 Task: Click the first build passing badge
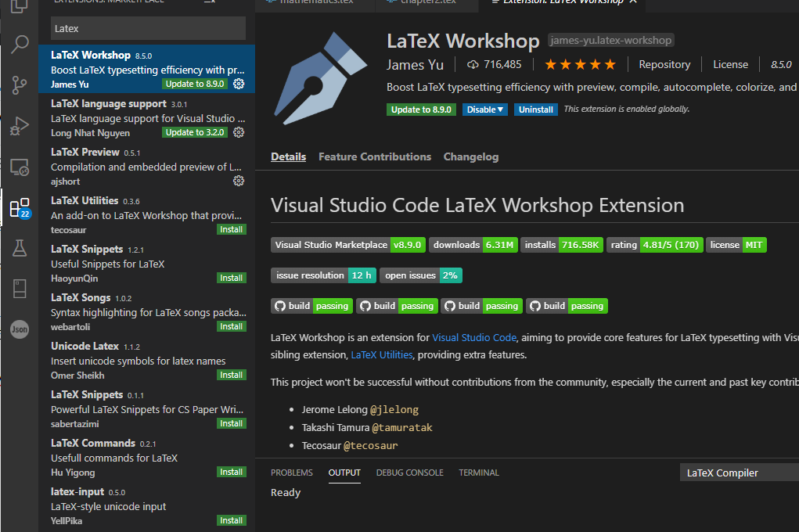click(x=312, y=306)
